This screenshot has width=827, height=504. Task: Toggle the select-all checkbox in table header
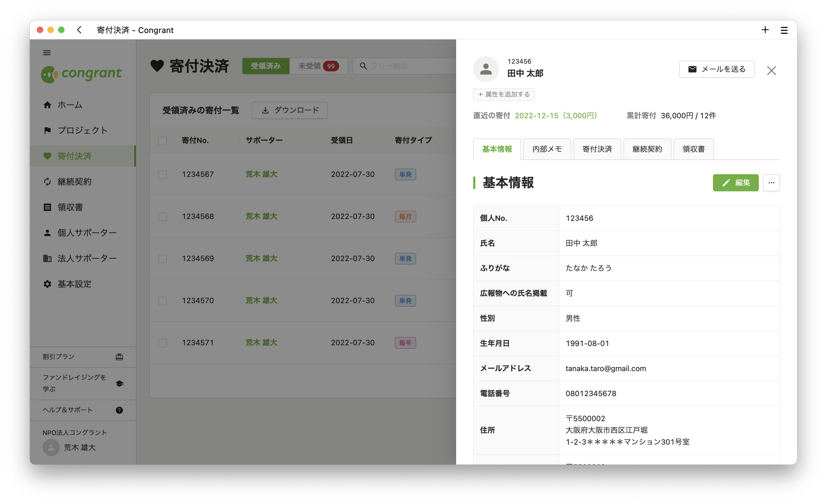(x=163, y=141)
